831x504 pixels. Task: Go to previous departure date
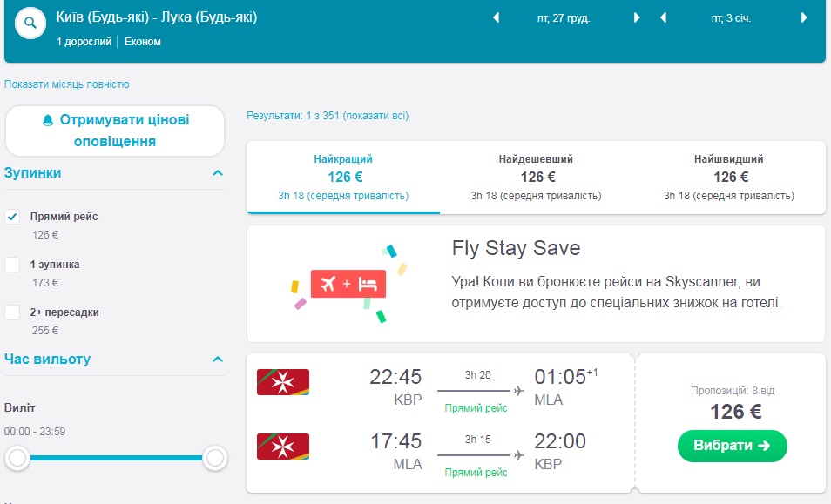497,17
